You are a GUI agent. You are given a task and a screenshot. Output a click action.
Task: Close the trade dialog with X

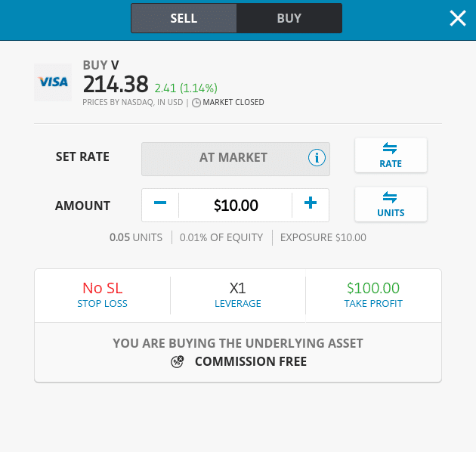[x=457, y=19]
